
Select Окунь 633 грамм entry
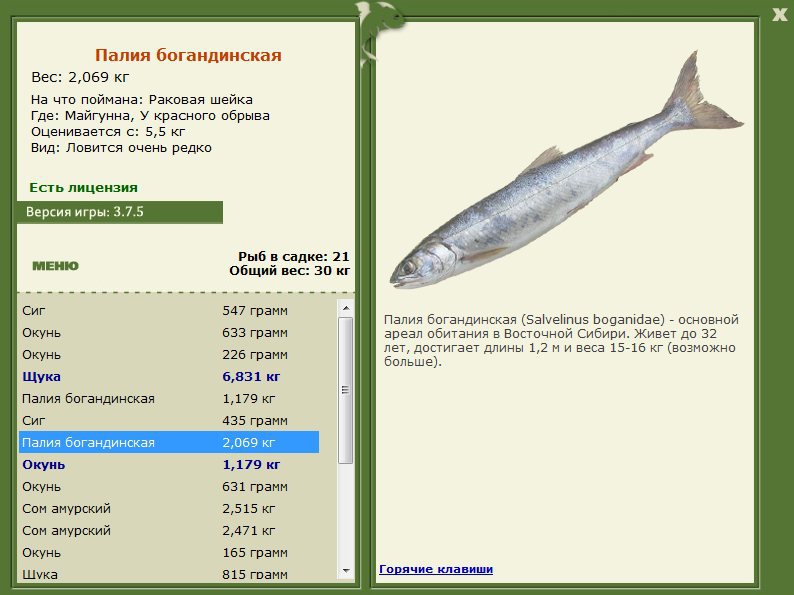click(x=169, y=333)
